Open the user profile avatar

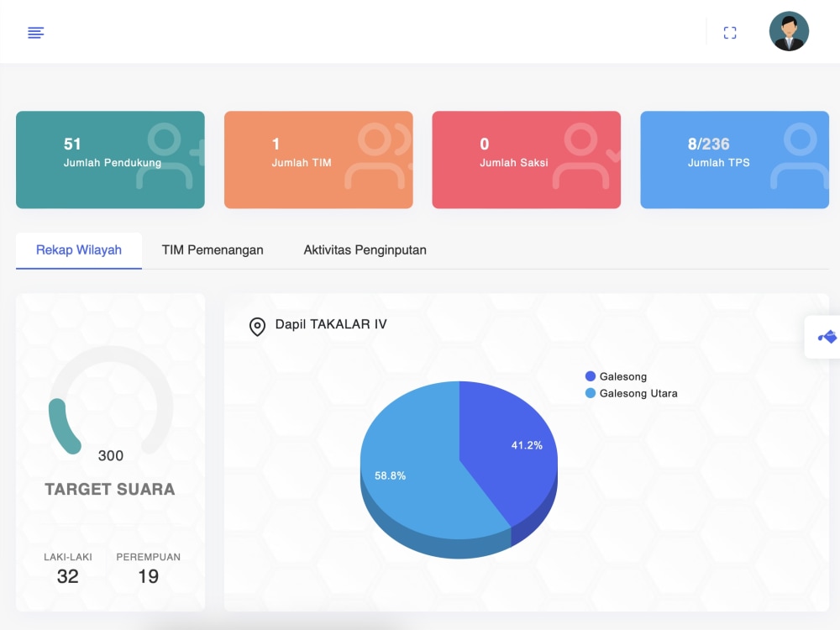click(x=789, y=31)
